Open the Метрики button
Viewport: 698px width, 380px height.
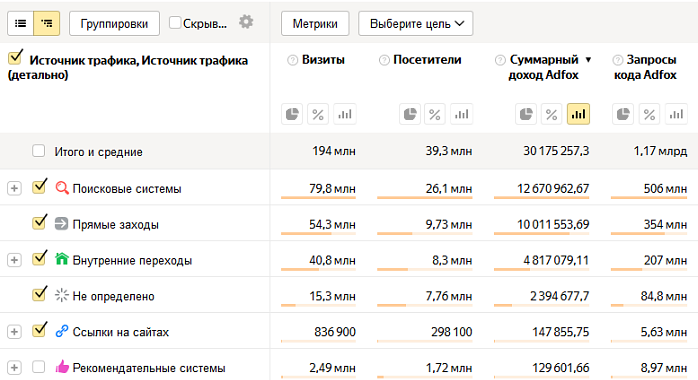(315, 24)
